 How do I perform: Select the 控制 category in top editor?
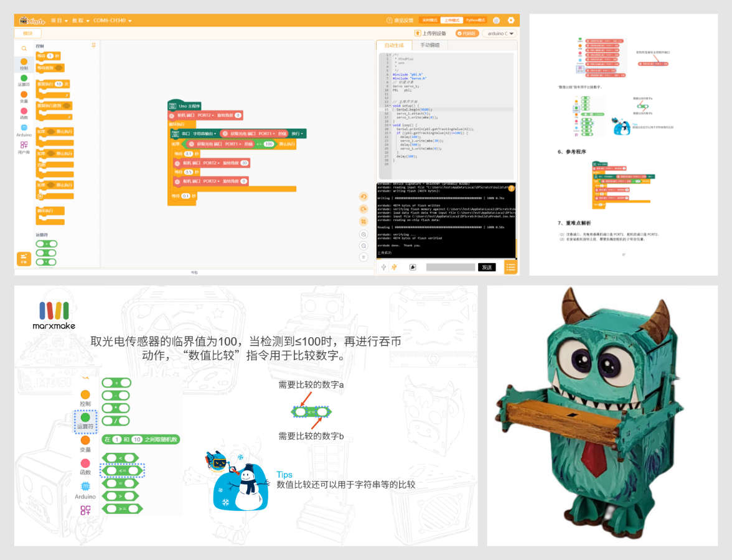[x=24, y=64]
